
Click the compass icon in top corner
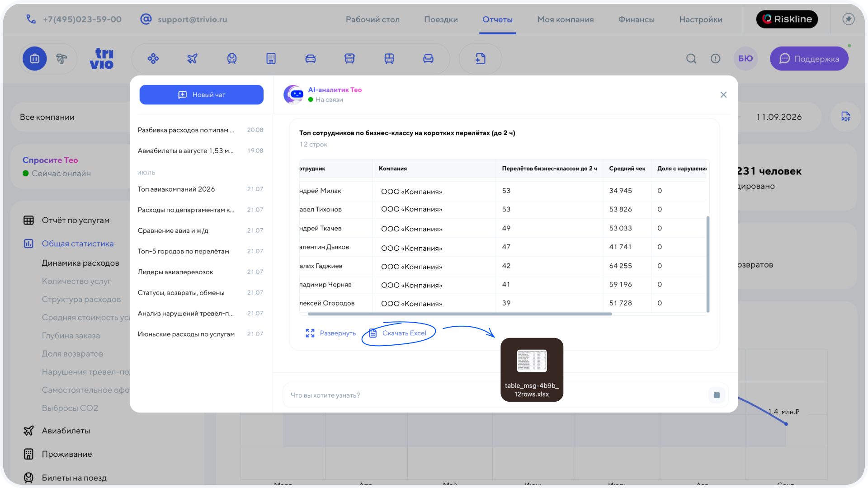[849, 19]
